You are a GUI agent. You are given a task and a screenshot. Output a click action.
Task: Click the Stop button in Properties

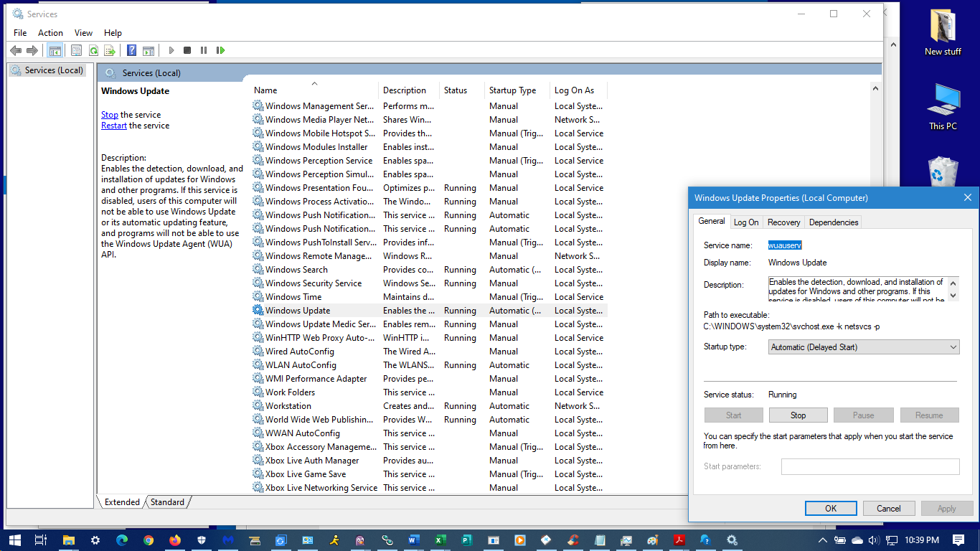pos(798,415)
